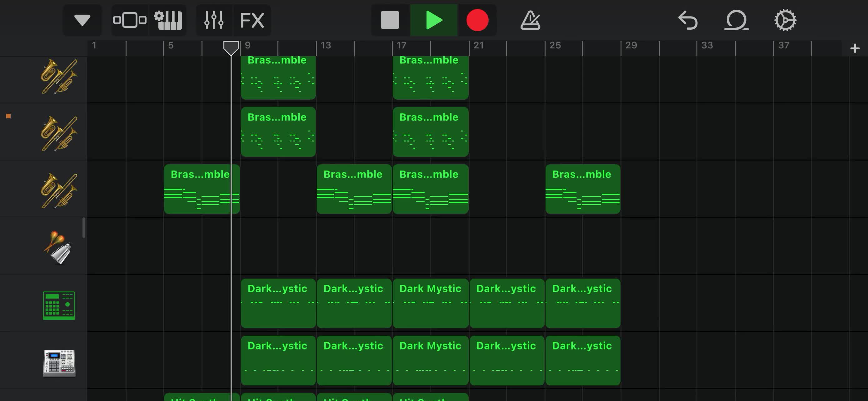Click bar 17 on the timeline ruler

click(401, 46)
